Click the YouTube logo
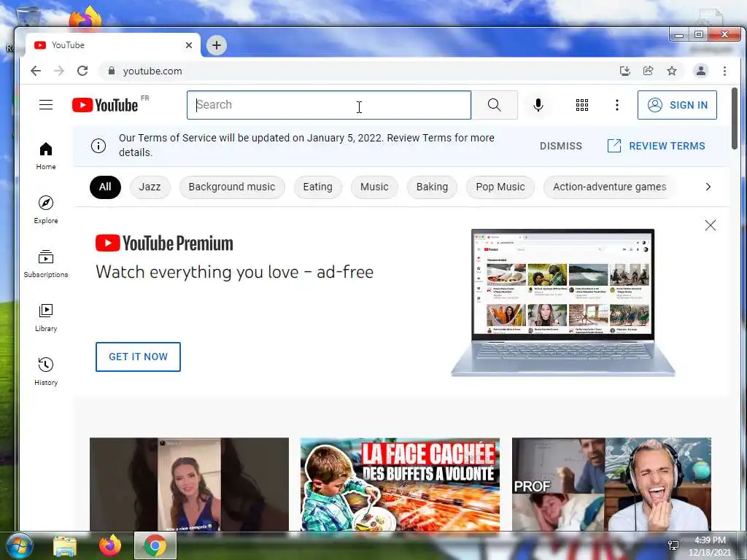This screenshot has height=560, width=747. click(x=105, y=105)
